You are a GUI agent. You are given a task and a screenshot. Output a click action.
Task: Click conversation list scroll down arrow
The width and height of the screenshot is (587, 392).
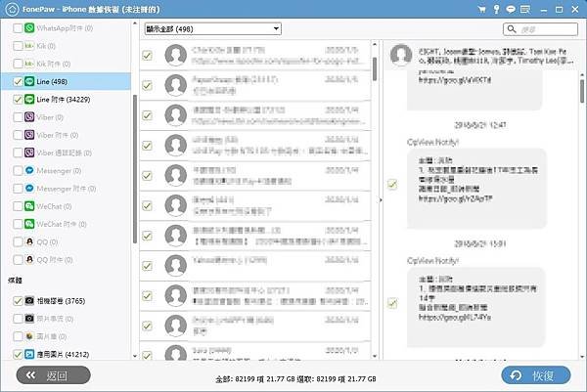click(x=375, y=356)
